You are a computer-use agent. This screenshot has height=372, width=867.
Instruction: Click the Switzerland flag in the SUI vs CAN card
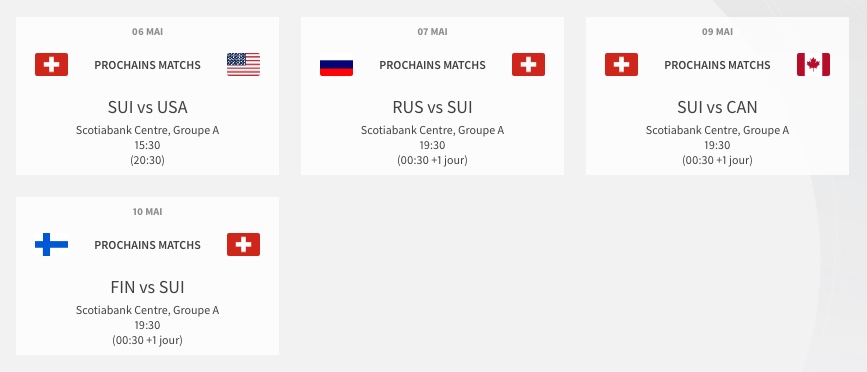621,65
